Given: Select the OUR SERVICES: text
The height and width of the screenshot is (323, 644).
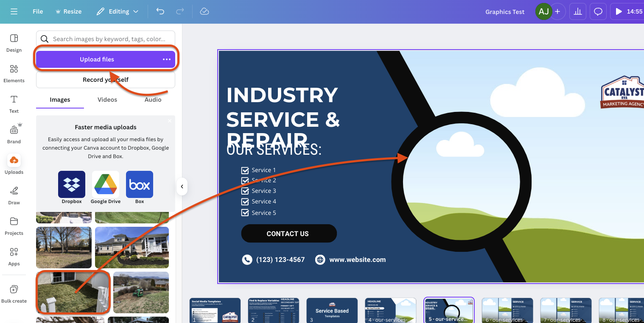Looking at the screenshot, I should 274,149.
